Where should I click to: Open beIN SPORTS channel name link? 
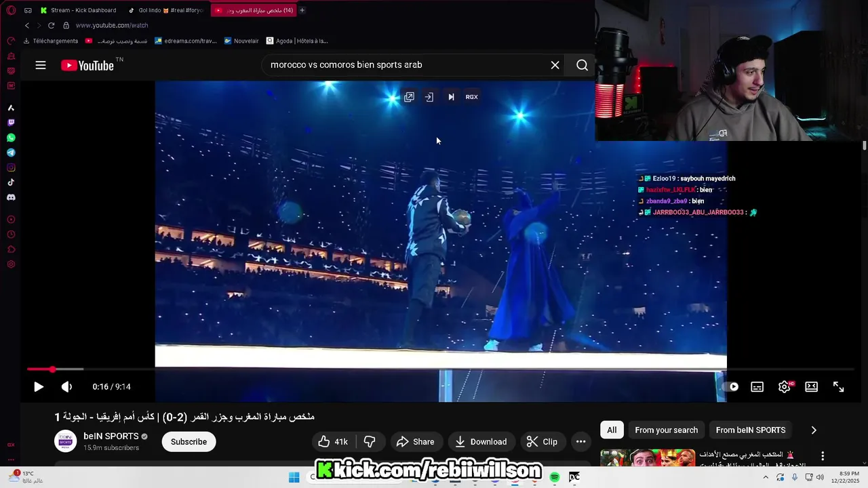(x=111, y=436)
